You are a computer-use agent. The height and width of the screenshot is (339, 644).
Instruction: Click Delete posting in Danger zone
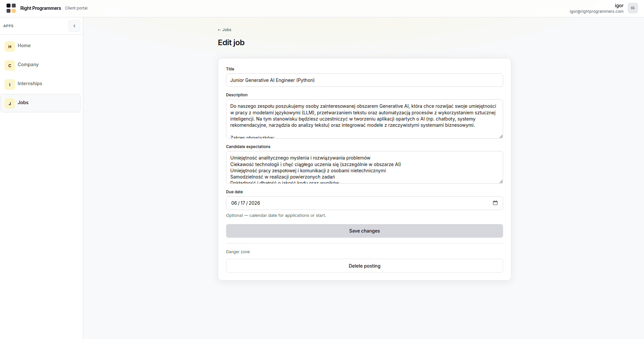(364, 266)
